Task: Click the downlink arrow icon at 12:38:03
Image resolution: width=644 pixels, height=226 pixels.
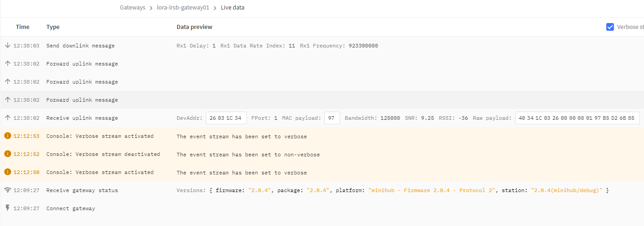Action: [7, 46]
